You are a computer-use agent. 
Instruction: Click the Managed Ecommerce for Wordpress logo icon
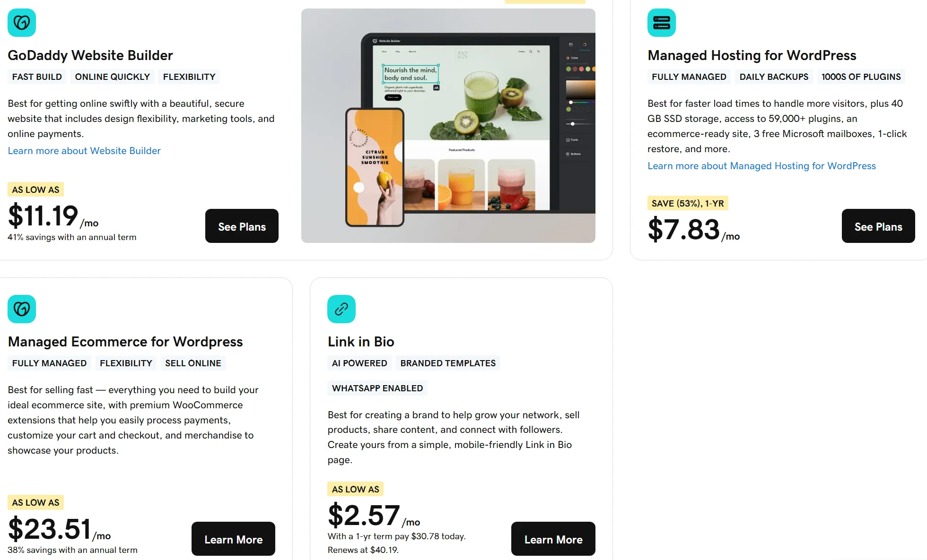[x=22, y=309]
